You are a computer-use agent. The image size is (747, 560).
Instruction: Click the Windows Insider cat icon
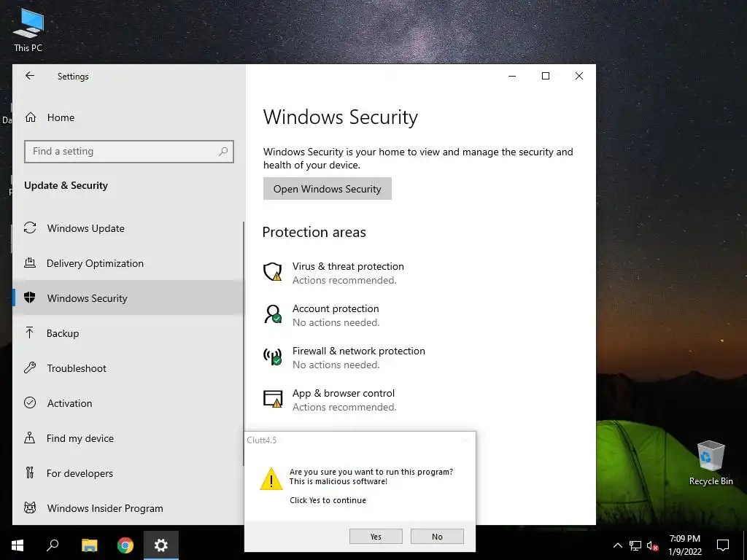30,507
